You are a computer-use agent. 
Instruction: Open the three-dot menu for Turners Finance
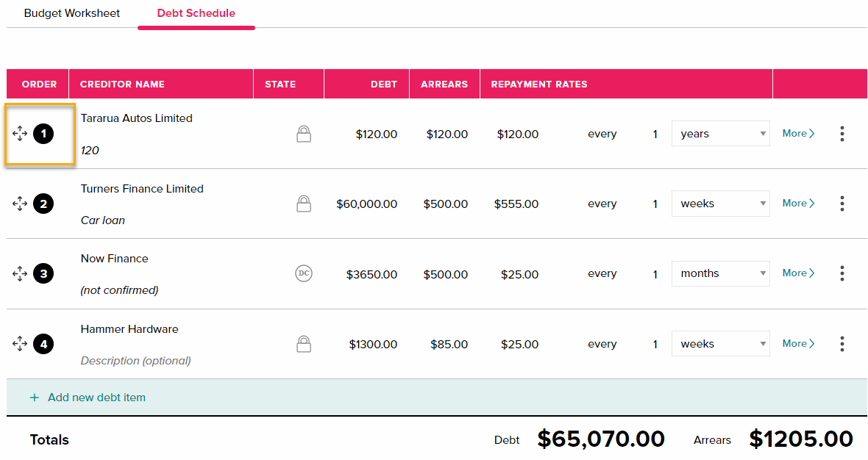[x=842, y=204]
